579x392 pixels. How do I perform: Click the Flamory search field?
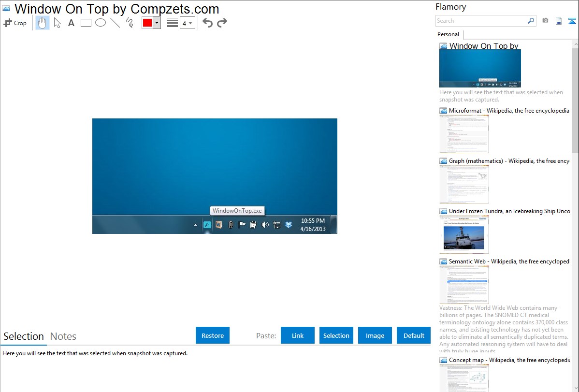pyautogui.click(x=481, y=21)
